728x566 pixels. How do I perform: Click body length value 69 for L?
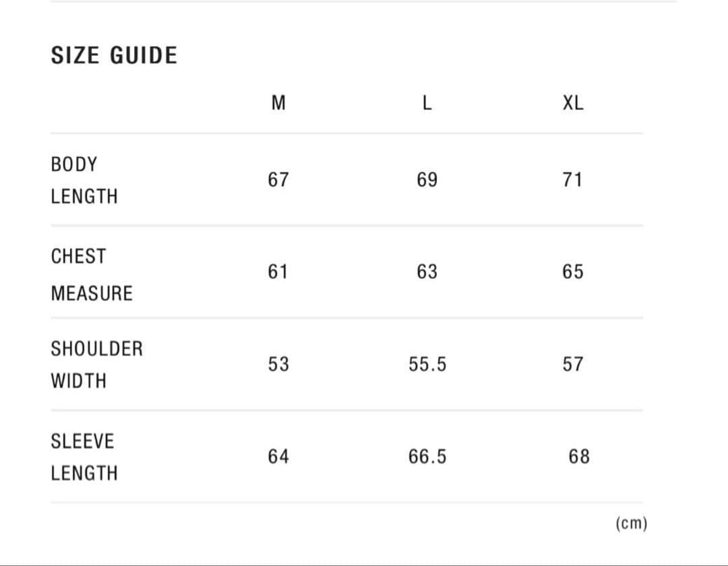coord(427,180)
